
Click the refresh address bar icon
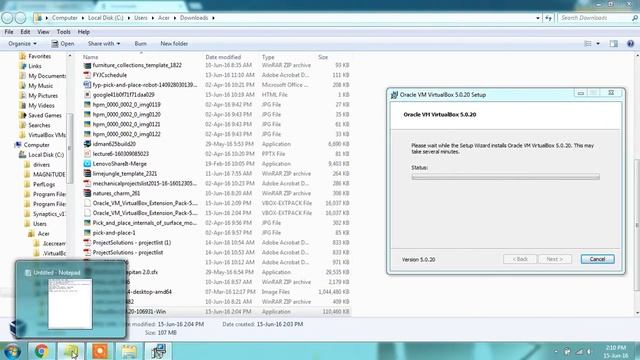point(548,18)
